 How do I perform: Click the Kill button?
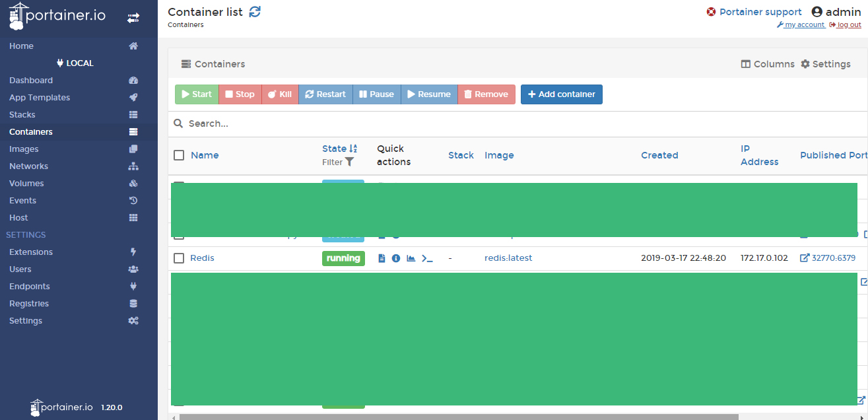click(x=280, y=94)
